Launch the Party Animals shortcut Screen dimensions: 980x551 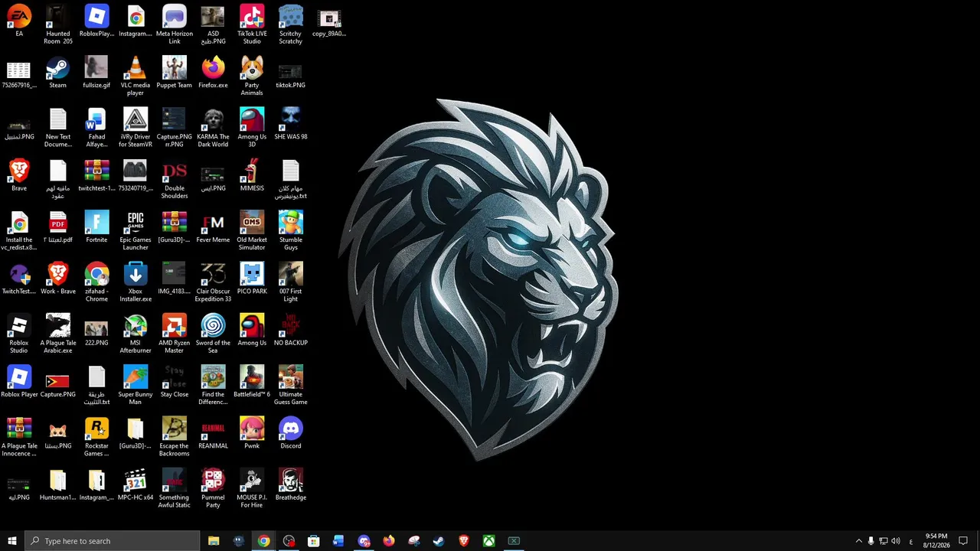[x=252, y=76]
